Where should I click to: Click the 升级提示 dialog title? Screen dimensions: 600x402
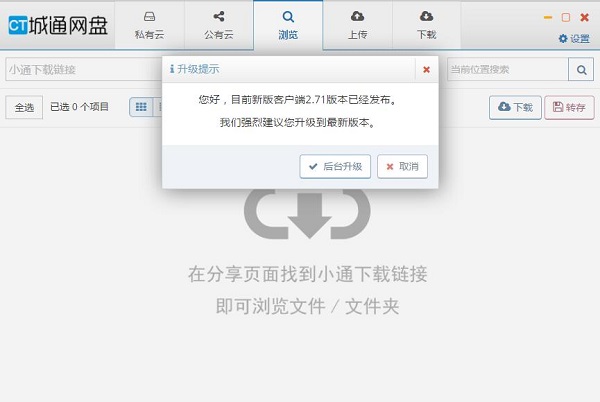click(198, 69)
